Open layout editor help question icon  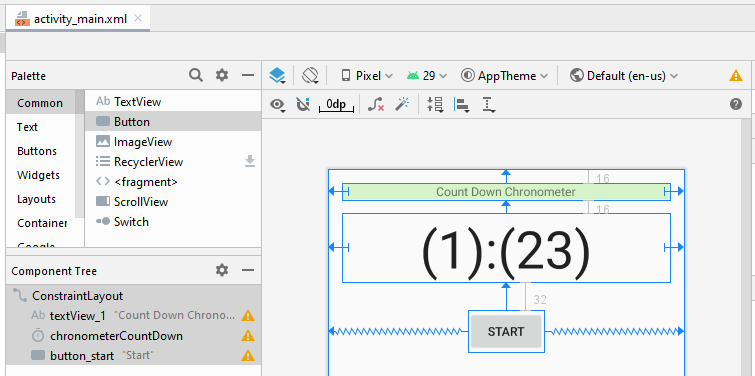point(736,104)
